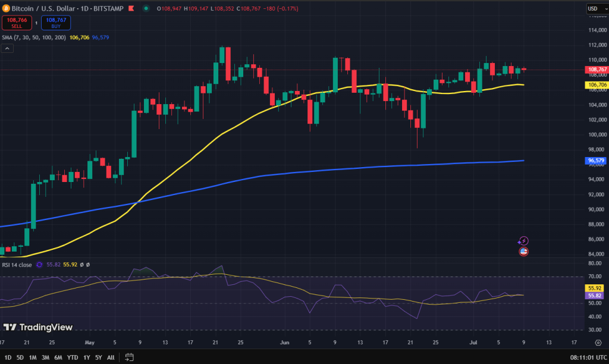
Task: Select the 1D time range
Action: (x=8, y=357)
